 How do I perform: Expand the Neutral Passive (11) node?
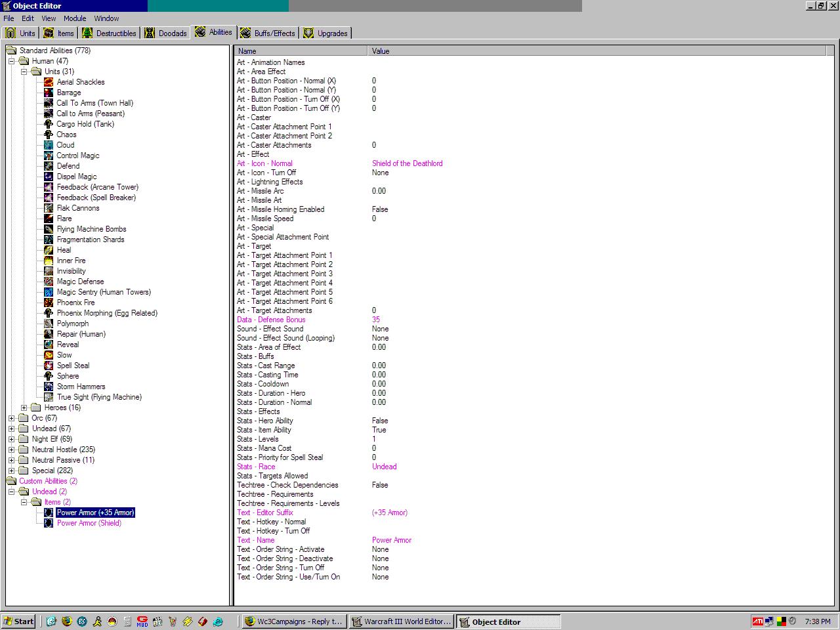click(x=12, y=460)
